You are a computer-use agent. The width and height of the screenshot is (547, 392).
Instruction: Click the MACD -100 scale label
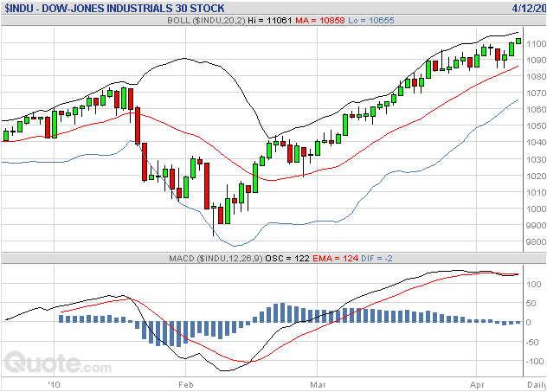point(534,362)
